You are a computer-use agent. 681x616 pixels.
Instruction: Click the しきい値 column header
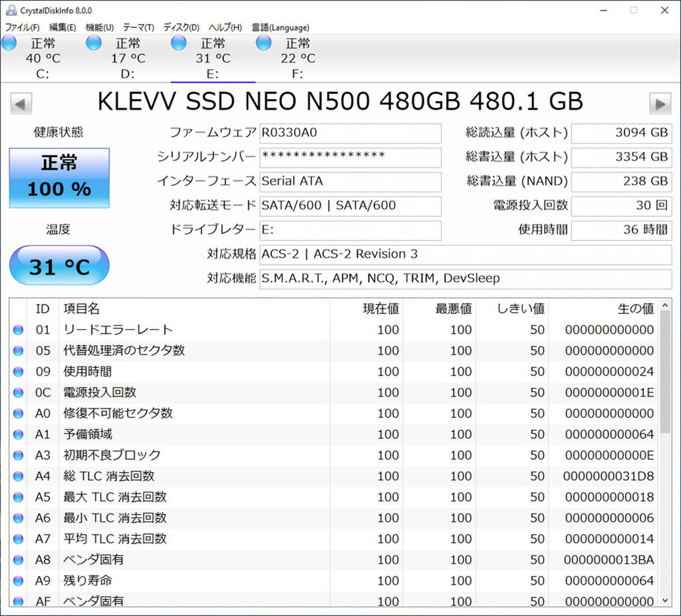click(513, 309)
